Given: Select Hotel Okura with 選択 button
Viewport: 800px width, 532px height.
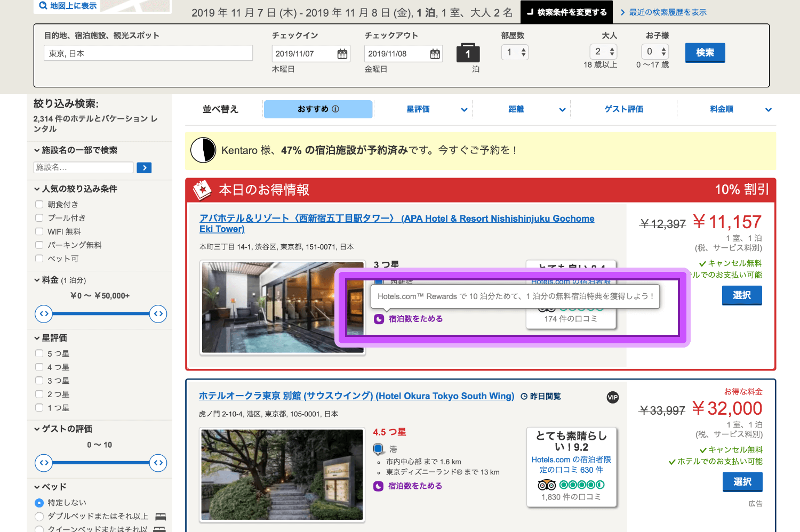Looking at the screenshot, I should 742,482.
